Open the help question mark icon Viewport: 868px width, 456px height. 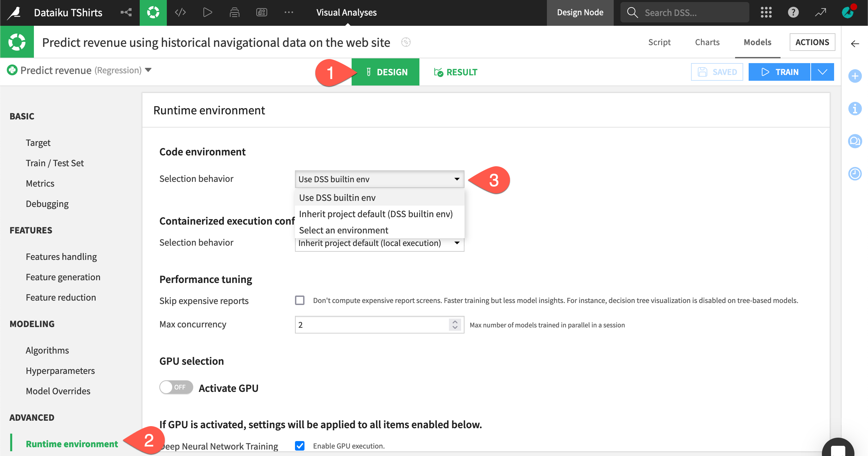793,13
